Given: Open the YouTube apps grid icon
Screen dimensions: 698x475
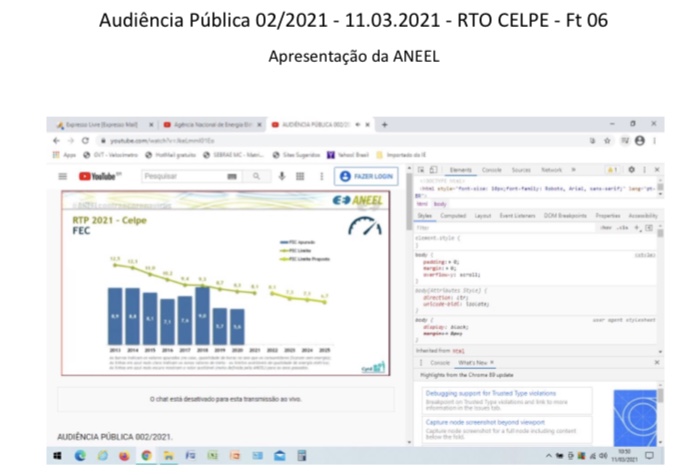Looking at the screenshot, I should [301, 176].
